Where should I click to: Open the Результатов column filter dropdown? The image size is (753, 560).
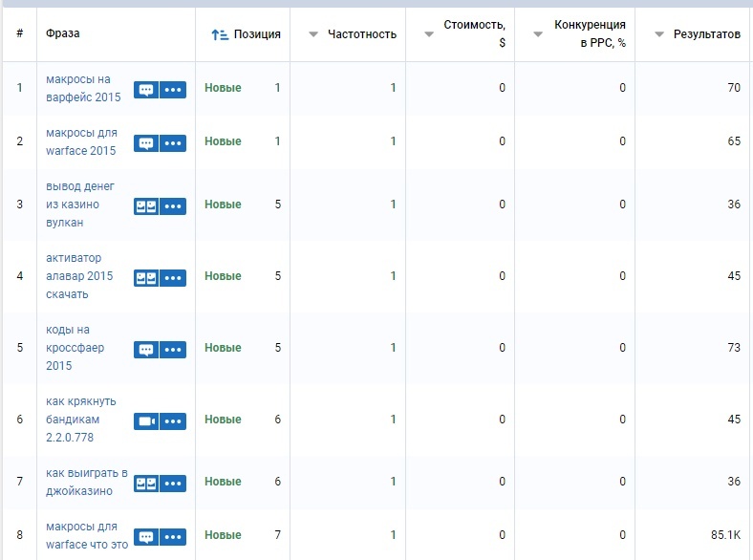659,34
